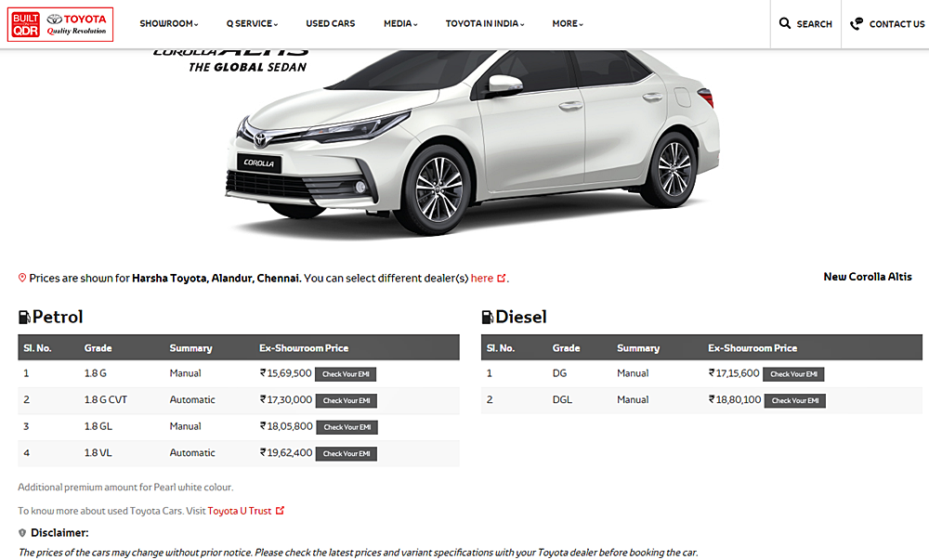
Task: Click the Toyota QDR logo
Action: click(x=59, y=24)
